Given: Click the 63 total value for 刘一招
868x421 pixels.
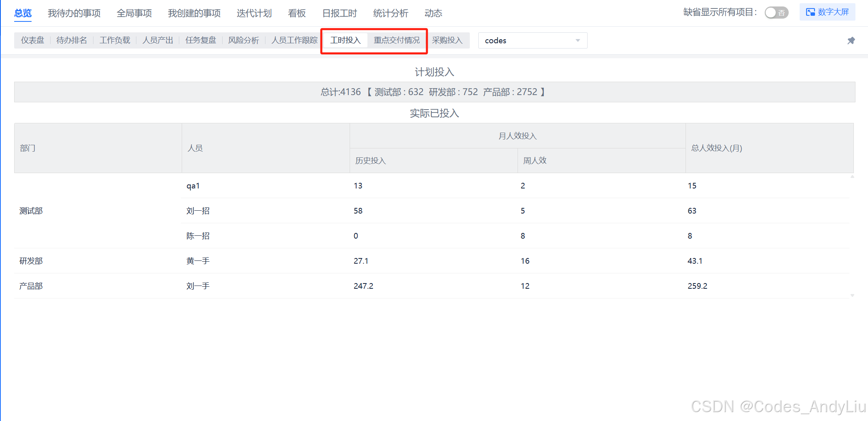Looking at the screenshot, I should (x=692, y=211).
